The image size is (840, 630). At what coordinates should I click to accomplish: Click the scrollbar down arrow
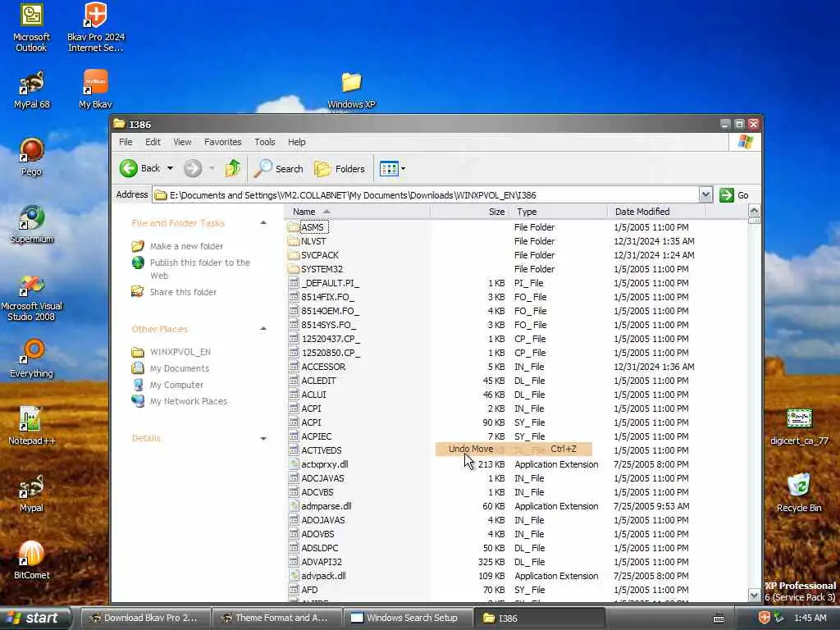pyautogui.click(x=754, y=596)
